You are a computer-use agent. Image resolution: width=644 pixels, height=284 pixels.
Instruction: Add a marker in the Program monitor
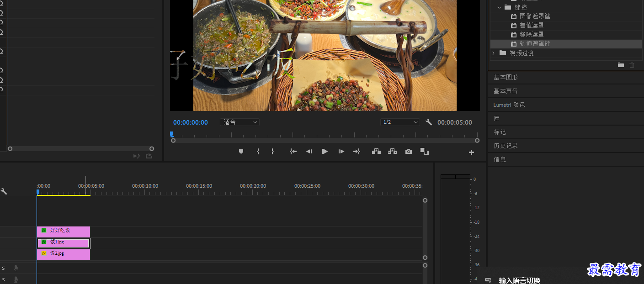click(241, 152)
